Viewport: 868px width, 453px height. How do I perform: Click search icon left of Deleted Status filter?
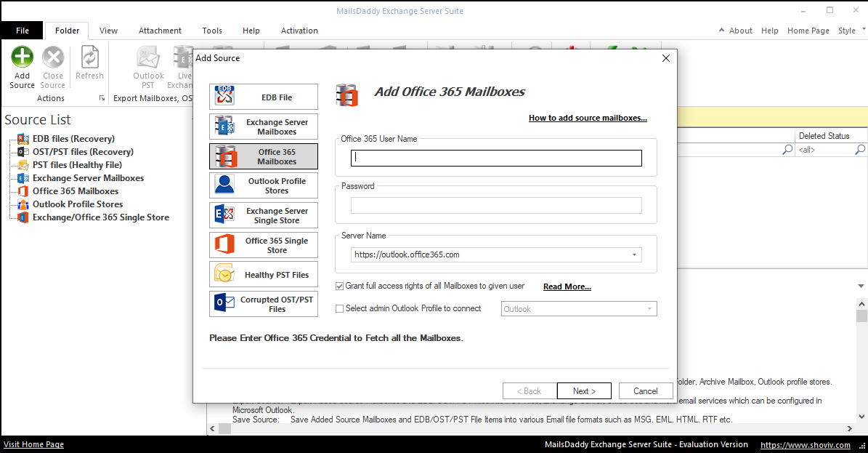click(x=787, y=150)
